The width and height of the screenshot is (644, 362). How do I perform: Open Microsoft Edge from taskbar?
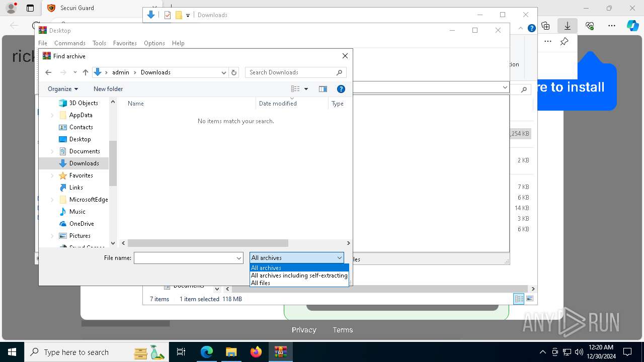coord(207,352)
